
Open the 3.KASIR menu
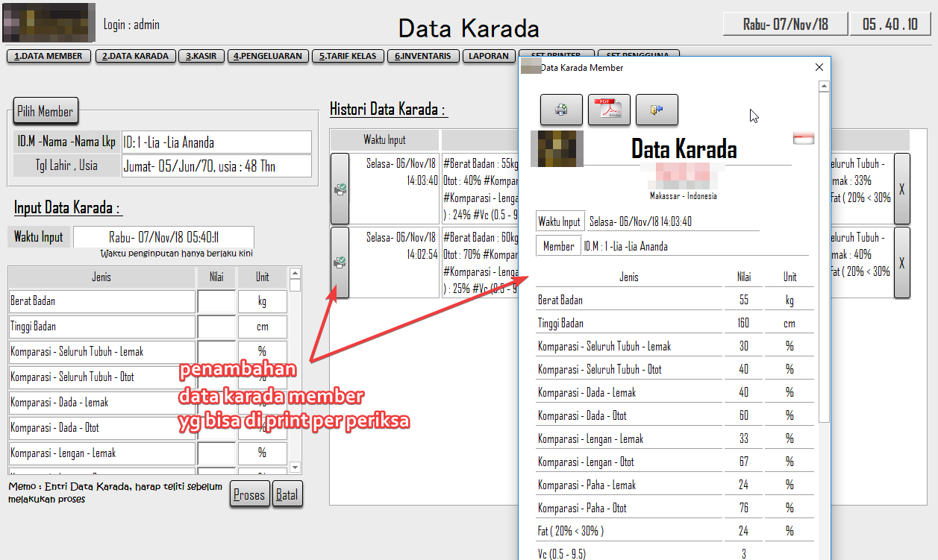(201, 56)
